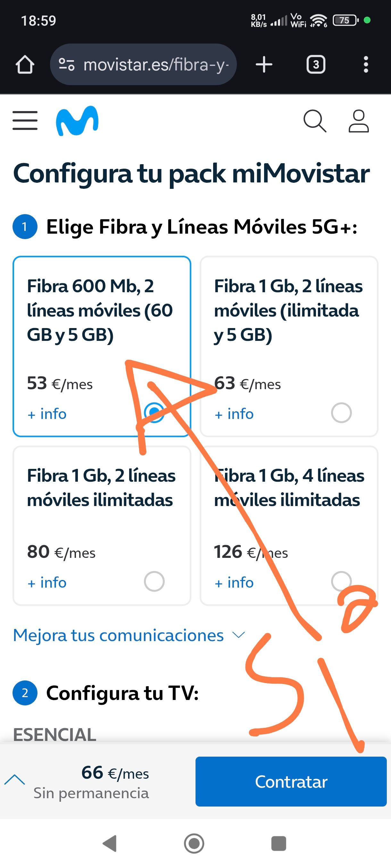Choose the 80 €/mes plan radio button
The image size is (391, 868).
point(154,581)
